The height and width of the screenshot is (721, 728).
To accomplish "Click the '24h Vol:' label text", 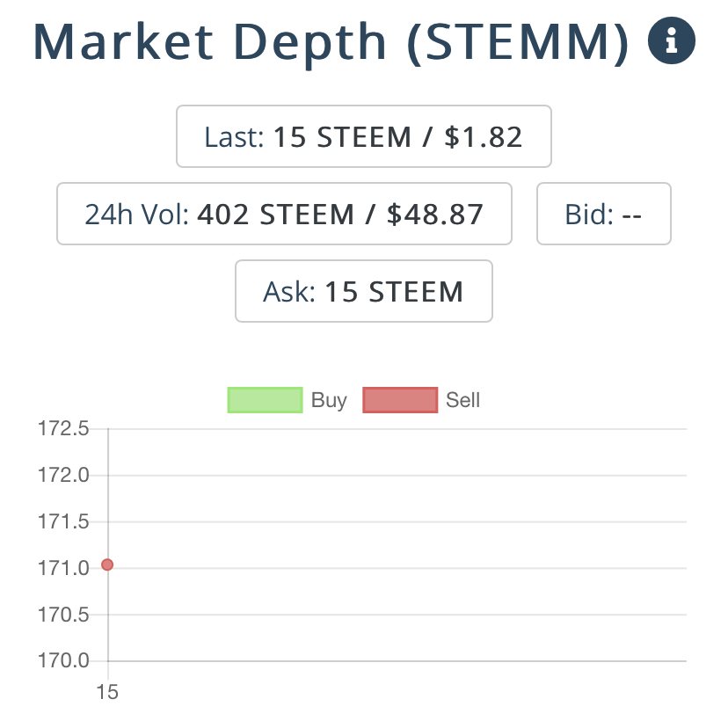I will click(x=136, y=214).
